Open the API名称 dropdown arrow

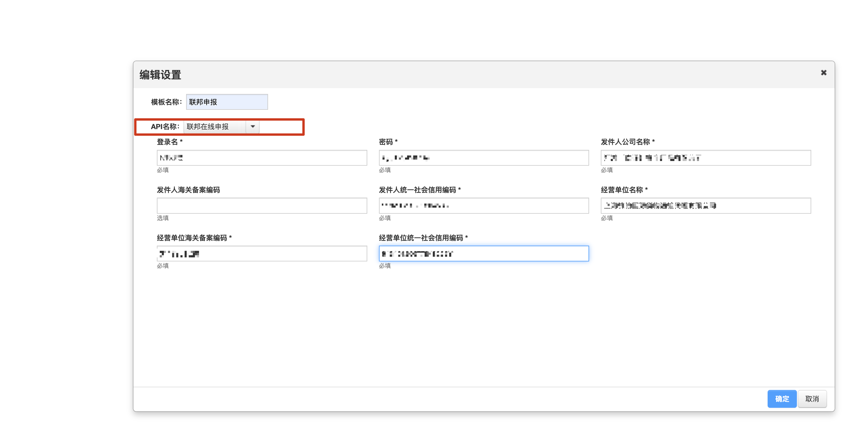[x=252, y=126]
